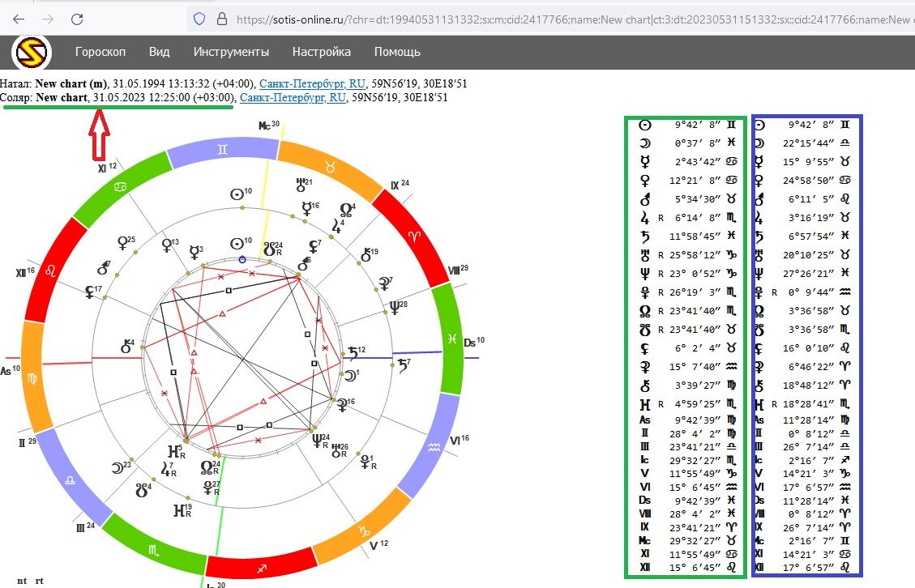Select the Virgo sign near the As marker
The width and height of the screenshot is (915, 588).
(x=33, y=377)
